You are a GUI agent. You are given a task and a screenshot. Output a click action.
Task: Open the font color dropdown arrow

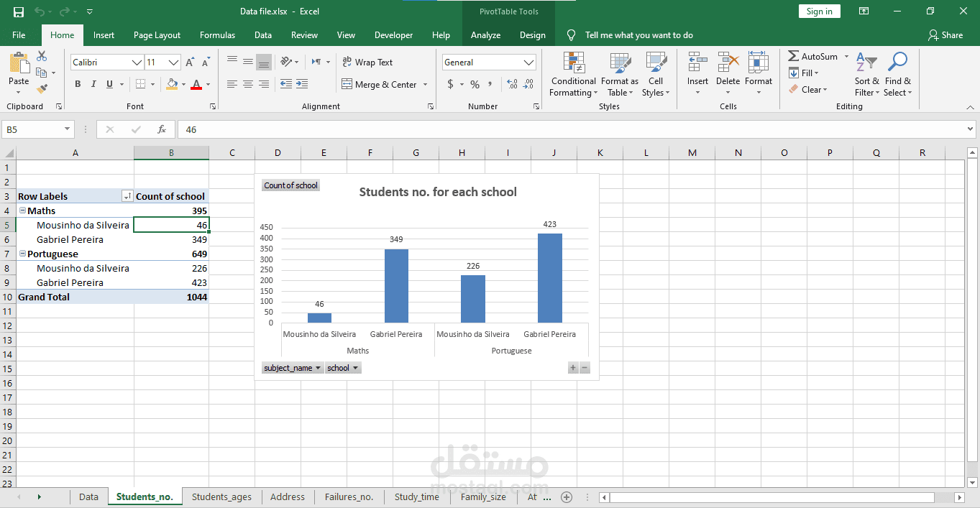[209, 84]
